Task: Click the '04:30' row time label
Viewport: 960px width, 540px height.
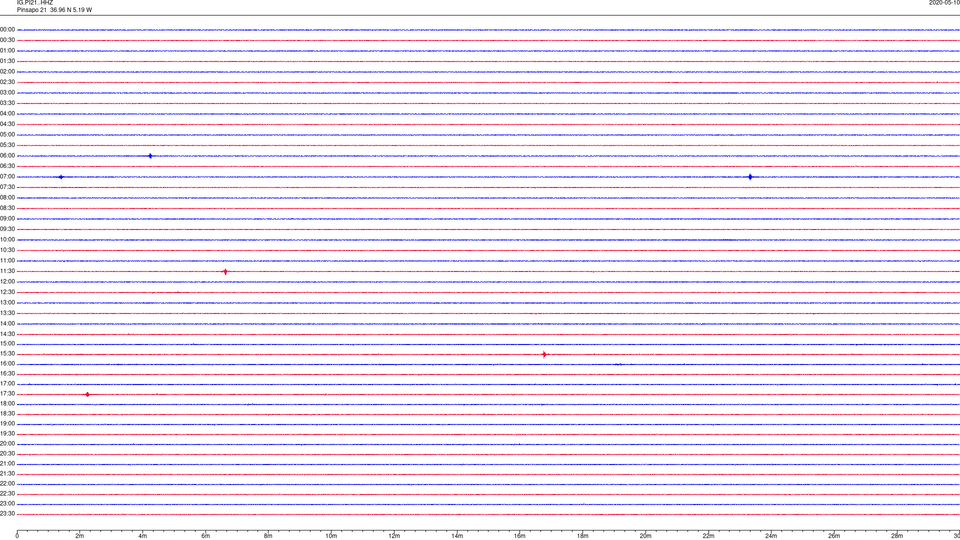Action: click(x=7, y=124)
